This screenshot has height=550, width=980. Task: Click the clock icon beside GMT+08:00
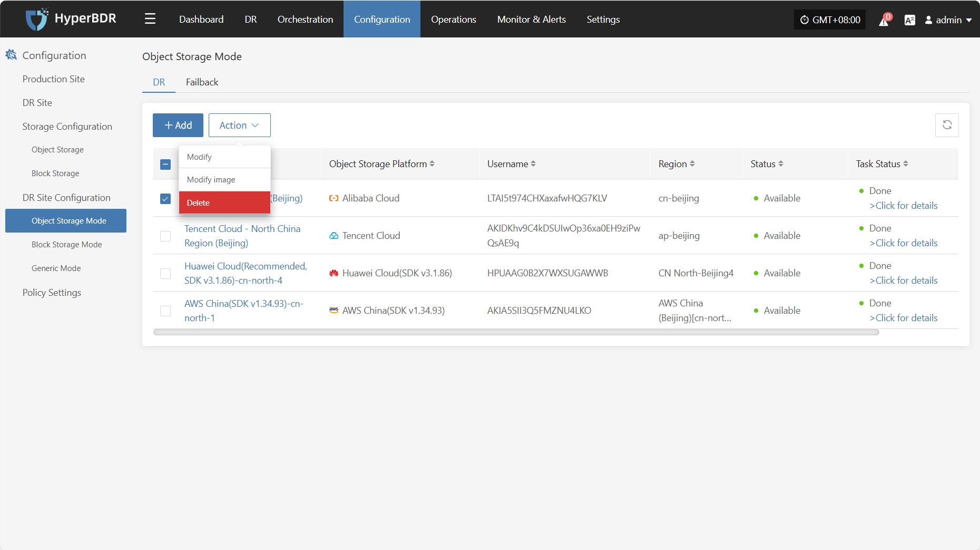[x=804, y=20]
